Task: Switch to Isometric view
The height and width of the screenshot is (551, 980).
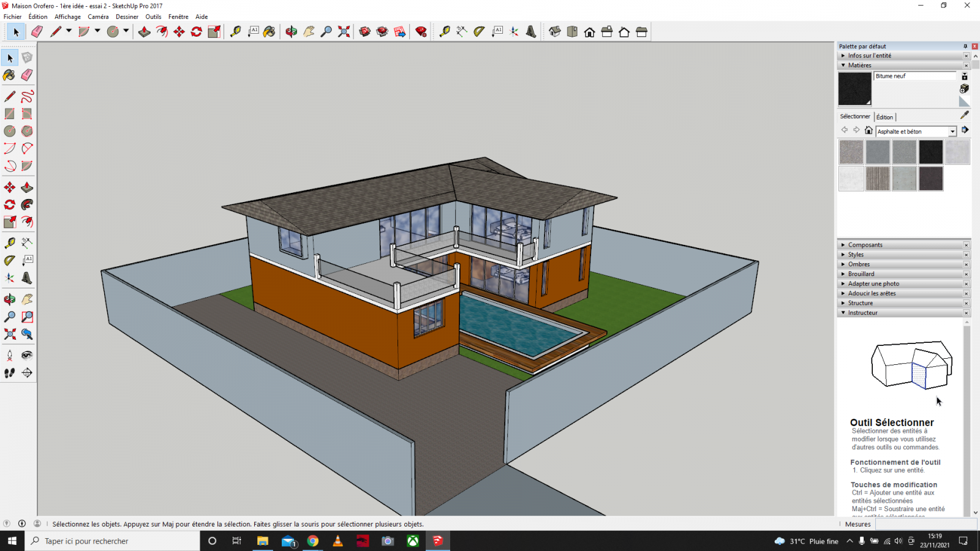Action: pos(555,32)
